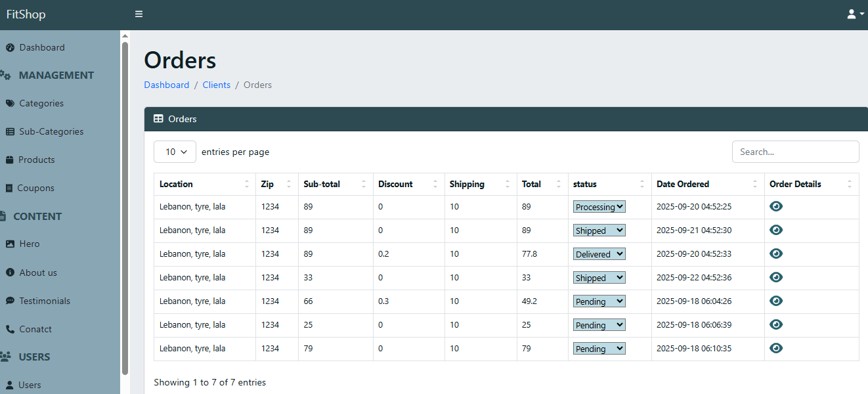Open the entries per page dropdown
This screenshot has height=394, width=868.
point(175,152)
